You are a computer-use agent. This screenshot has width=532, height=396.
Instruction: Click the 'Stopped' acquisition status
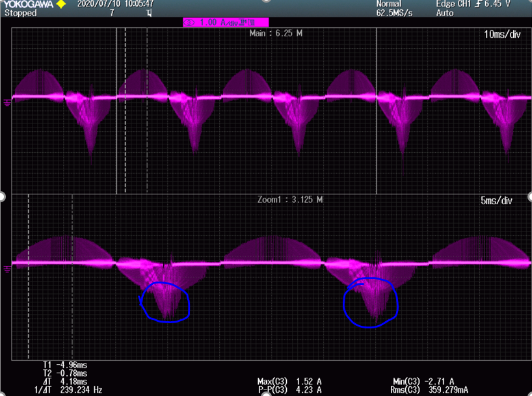(21, 13)
